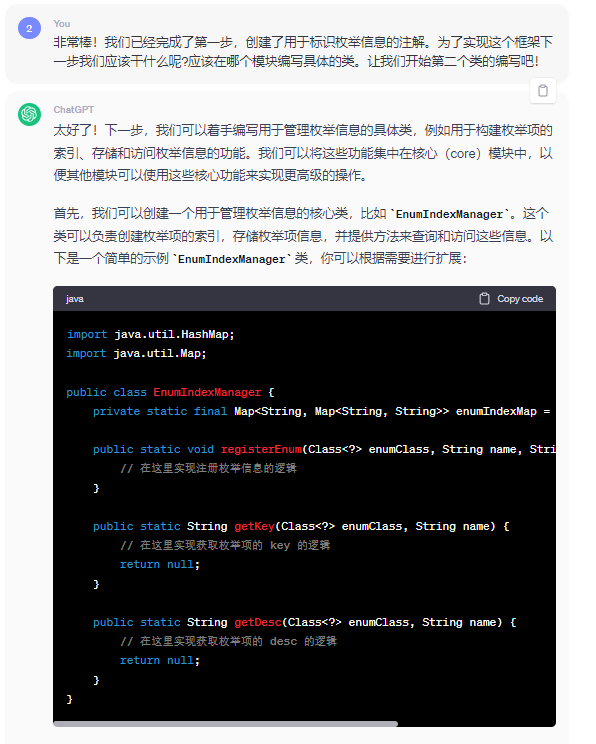
Task: Click the clipboard icon above the ChatGPT reply
Action: coord(542,90)
